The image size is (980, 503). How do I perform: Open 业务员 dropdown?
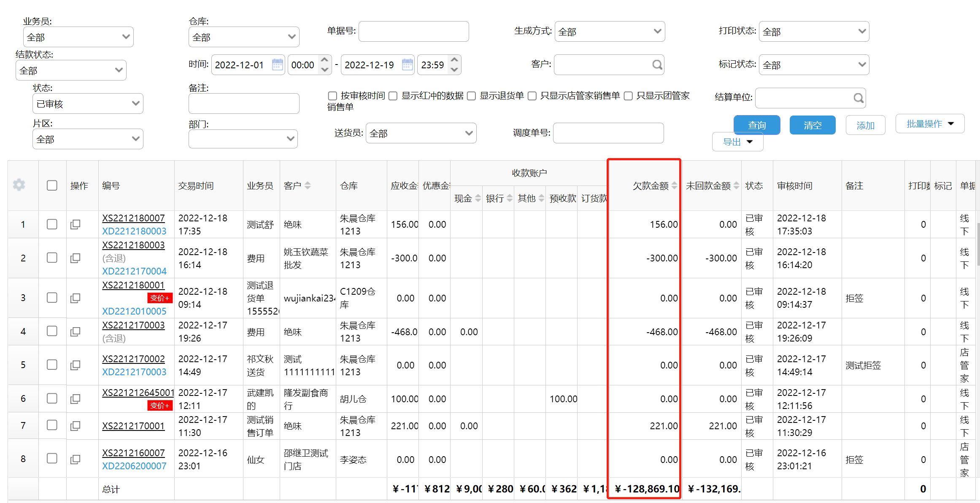tap(78, 37)
